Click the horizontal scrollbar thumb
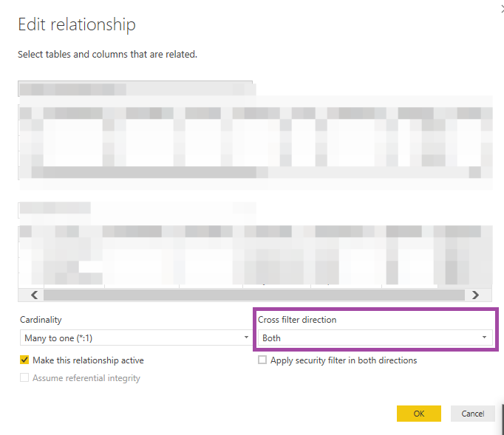 coord(254,295)
